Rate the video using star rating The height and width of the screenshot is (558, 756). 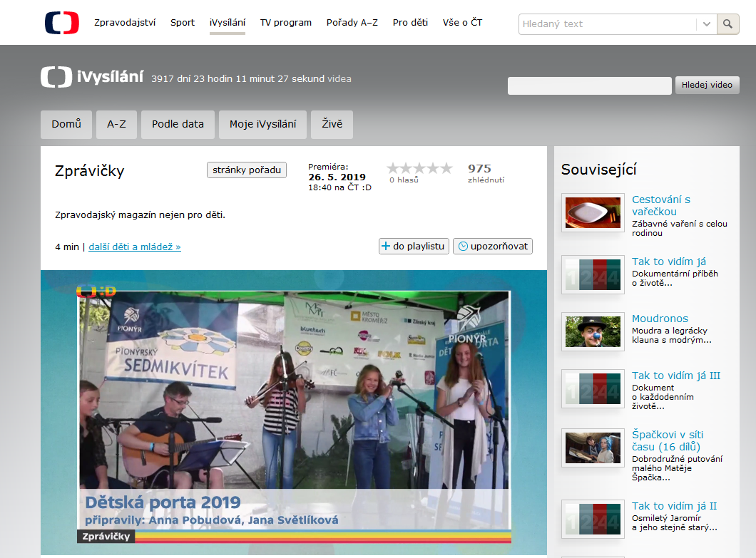click(419, 168)
